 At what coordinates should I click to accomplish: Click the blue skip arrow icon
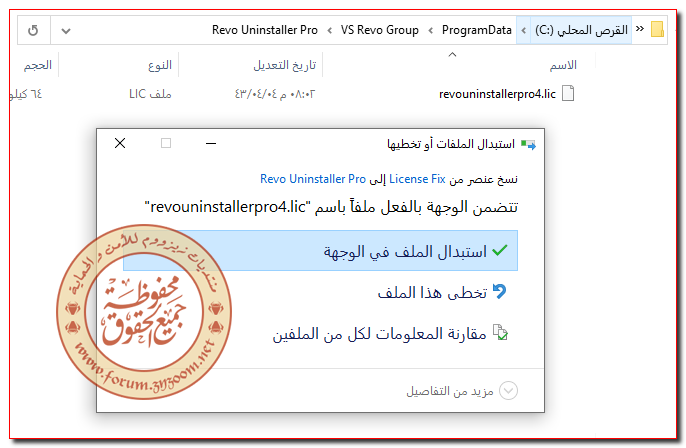click(x=499, y=291)
